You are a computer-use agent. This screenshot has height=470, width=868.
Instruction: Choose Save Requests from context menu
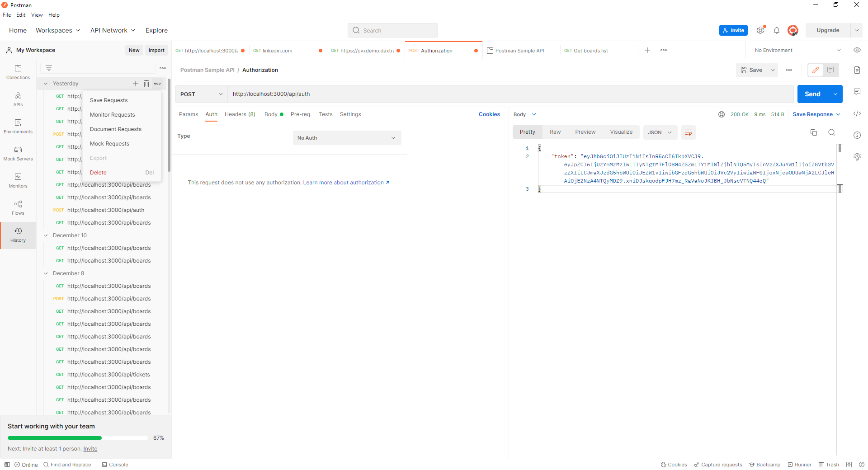(x=122, y=100)
